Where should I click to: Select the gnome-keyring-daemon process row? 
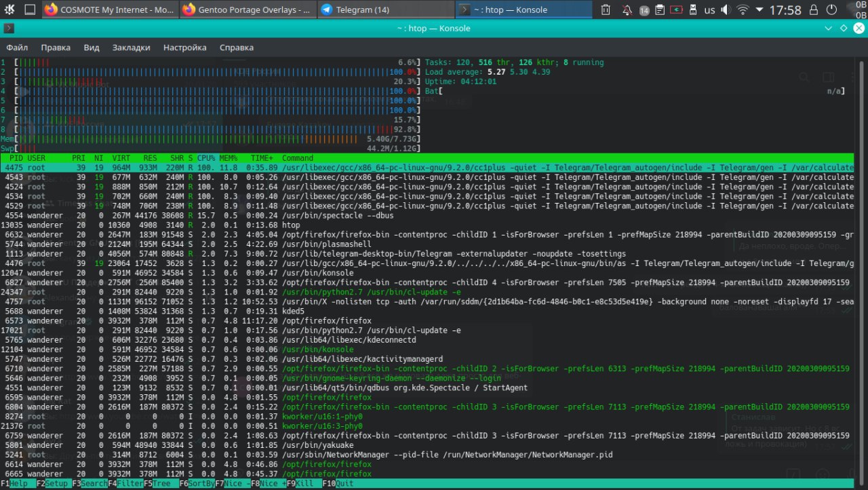(x=427, y=378)
